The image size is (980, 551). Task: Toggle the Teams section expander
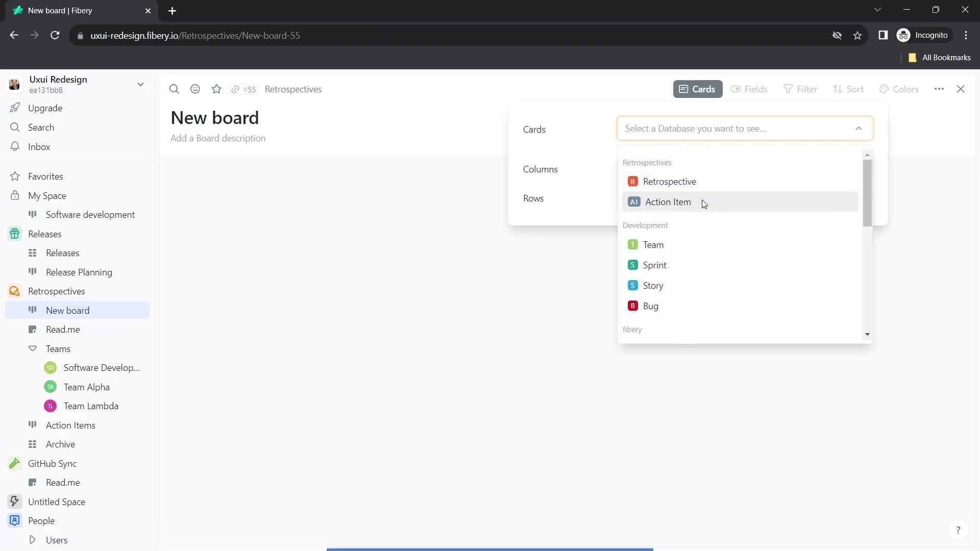32,348
